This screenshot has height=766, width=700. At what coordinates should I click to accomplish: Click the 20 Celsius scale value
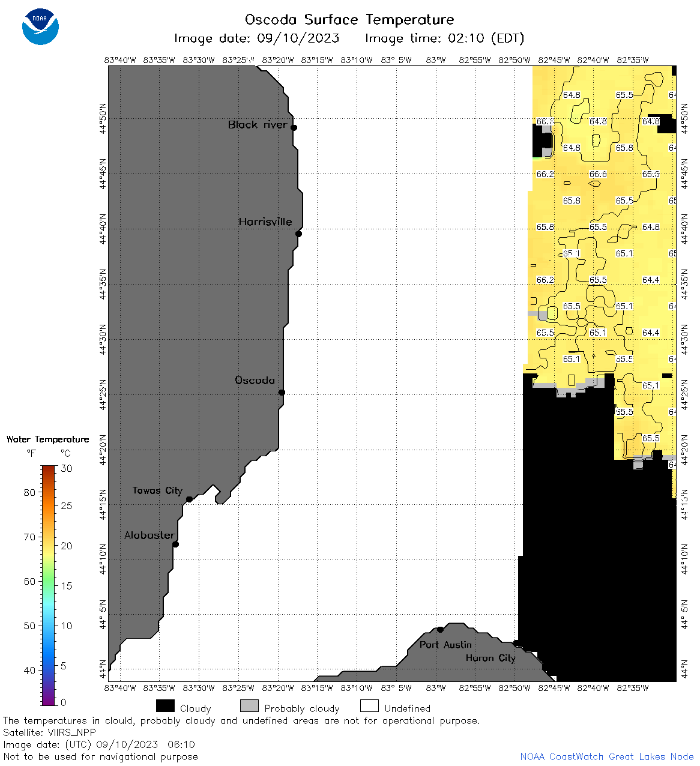coord(67,546)
